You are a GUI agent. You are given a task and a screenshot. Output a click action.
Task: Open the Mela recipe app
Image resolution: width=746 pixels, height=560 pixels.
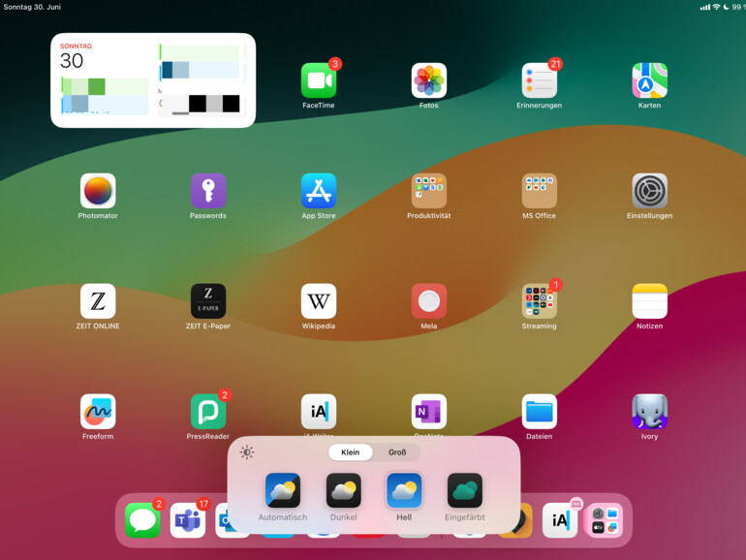click(x=428, y=301)
